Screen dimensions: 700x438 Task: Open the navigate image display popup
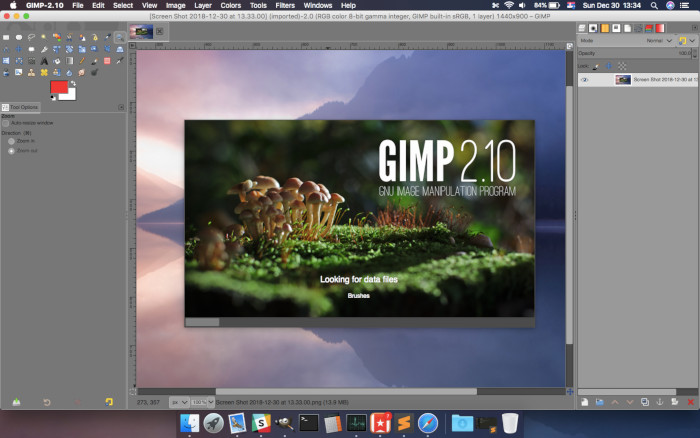[570, 392]
